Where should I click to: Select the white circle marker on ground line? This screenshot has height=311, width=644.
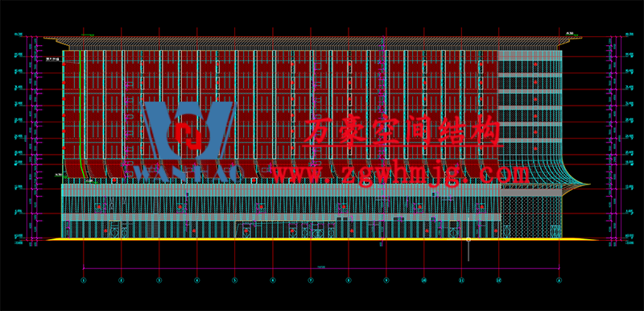pyautogui.click(x=469, y=239)
